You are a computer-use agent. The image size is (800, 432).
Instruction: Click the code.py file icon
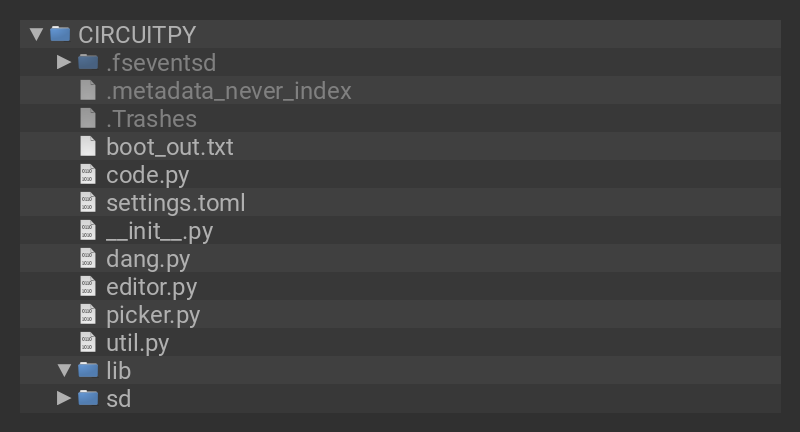[88, 174]
